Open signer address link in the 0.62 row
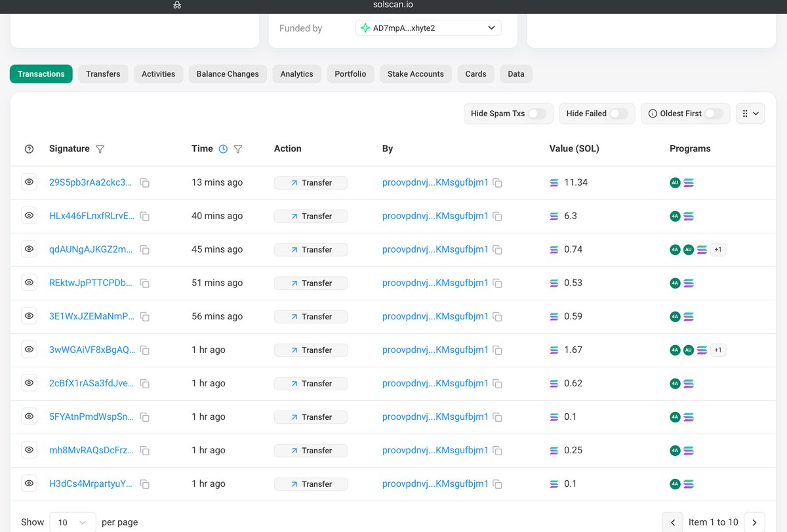The height and width of the screenshot is (532, 787). 435,383
